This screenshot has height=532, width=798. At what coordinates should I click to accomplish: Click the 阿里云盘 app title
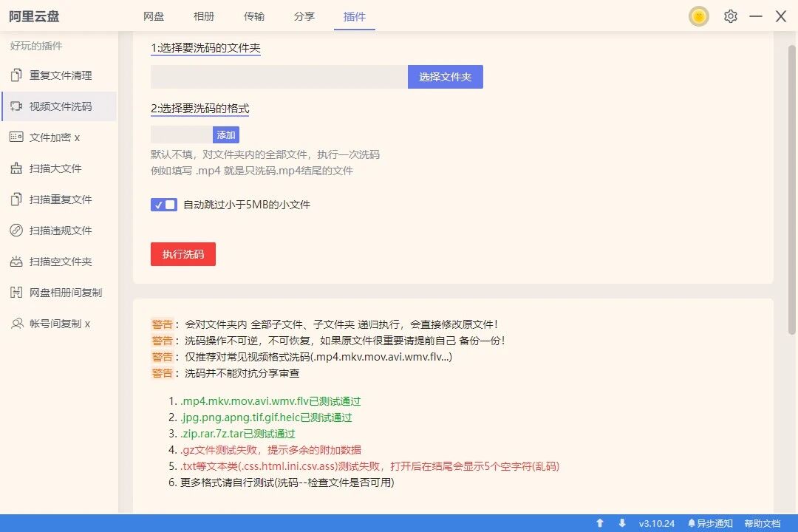34,16
